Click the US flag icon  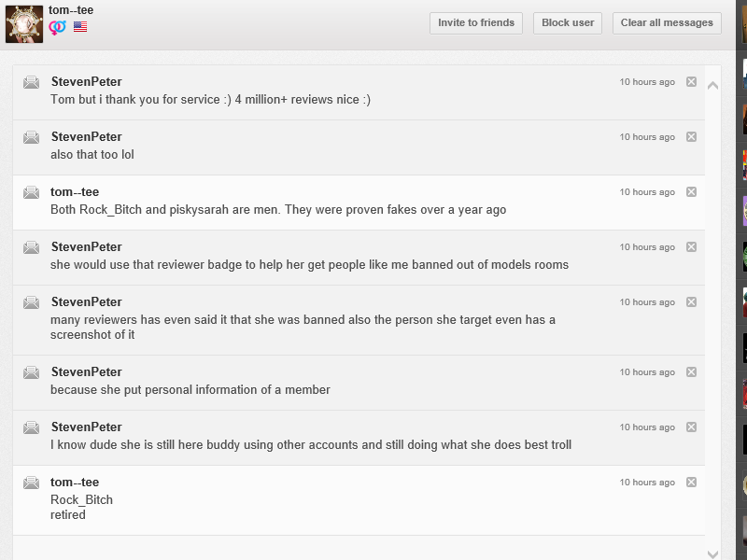80,27
